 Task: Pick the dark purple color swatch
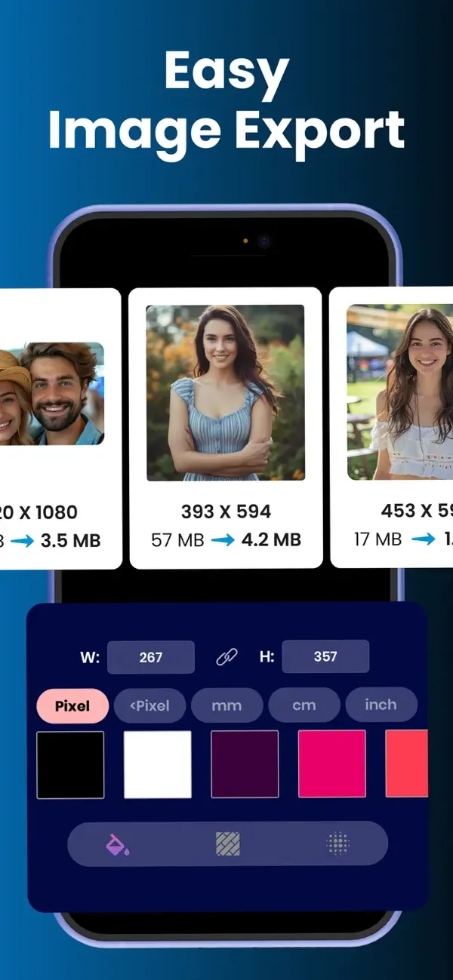point(245,764)
